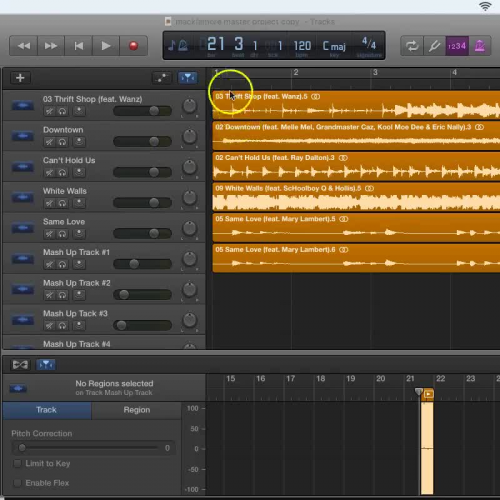
Task: Solo Mash Up Track #1
Action: pyautogui.click(x=62, y=264)
